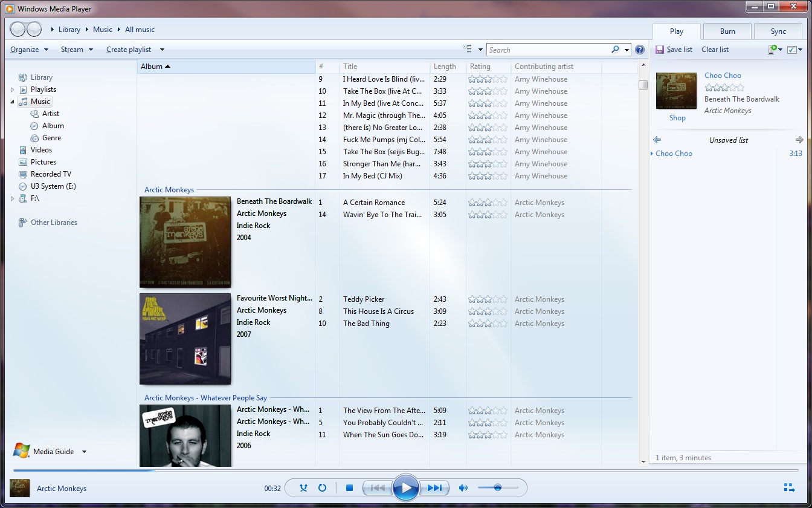This screenshot has height=508, width=812.
Task: Switch to Now Playing view icon
Action: 789,487
